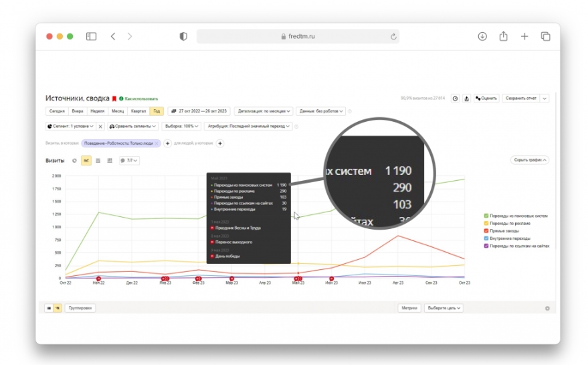Screen dimensions: 588x365
Task: Open a new tab with plus icon
Action: click(x=524, y=36)
